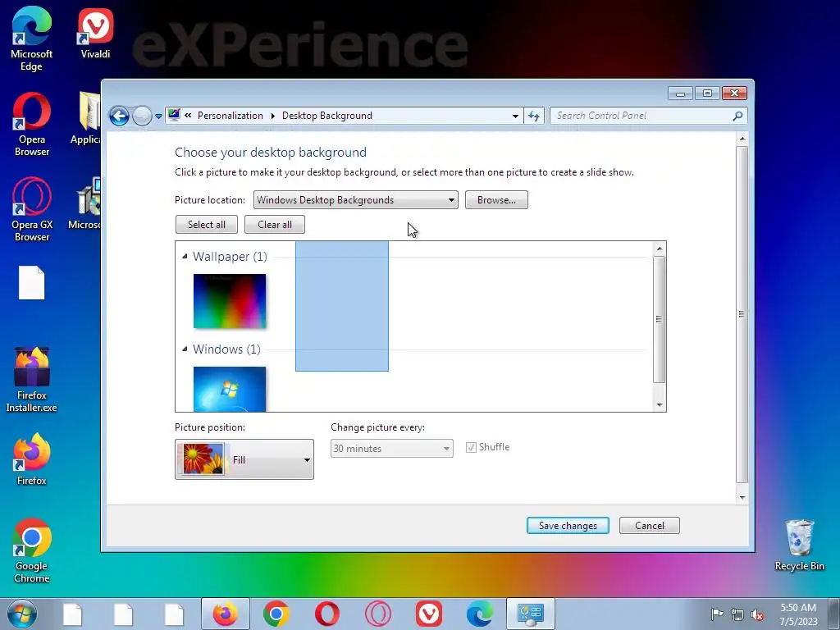The height and width of the screenshot is (630, 840).
Task: Open recent pages dropdown near Back
Action: click(158, 116)
